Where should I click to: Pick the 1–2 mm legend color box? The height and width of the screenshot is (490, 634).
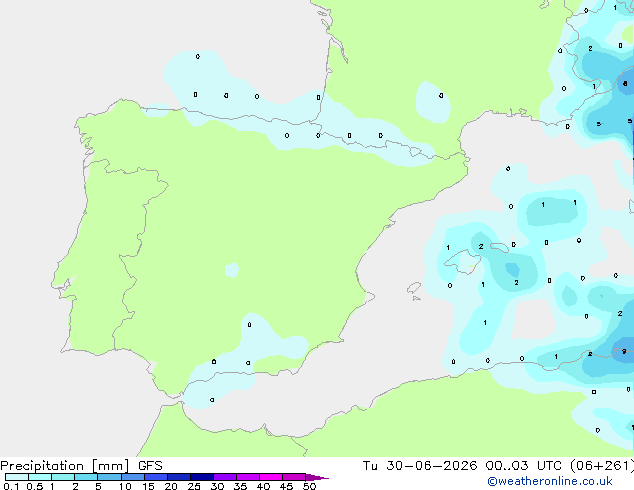pos(63,477)
